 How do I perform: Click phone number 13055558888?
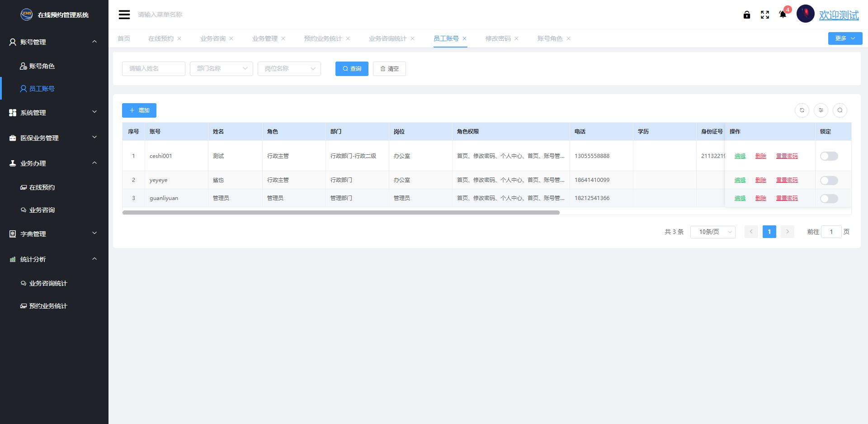coord(592,156)
